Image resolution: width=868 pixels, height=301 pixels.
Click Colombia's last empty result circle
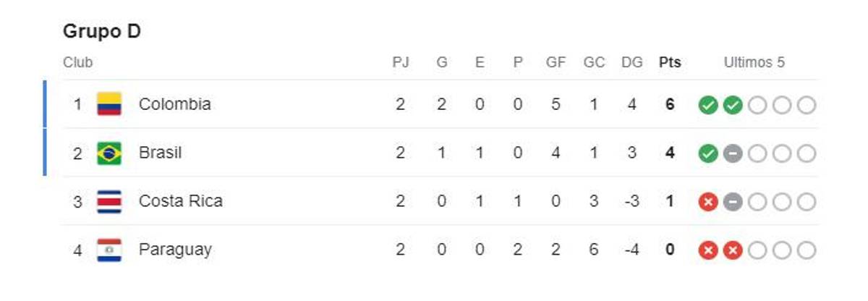coord(807,105)
